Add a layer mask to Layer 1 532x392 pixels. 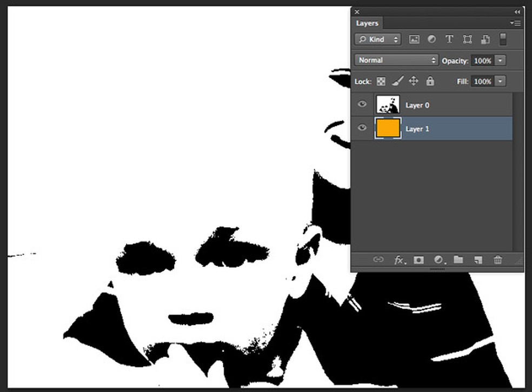[x=419, y=260]
